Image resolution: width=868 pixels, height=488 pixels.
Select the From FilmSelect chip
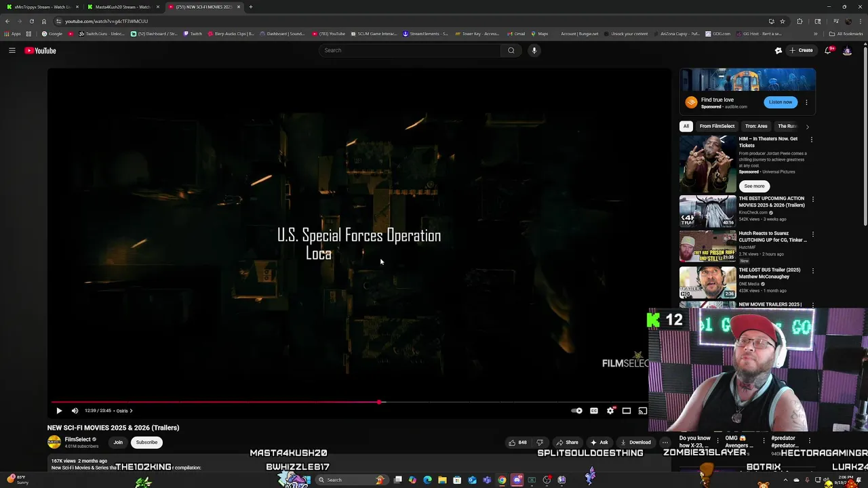pyautogui.click(x=717, y=126)
